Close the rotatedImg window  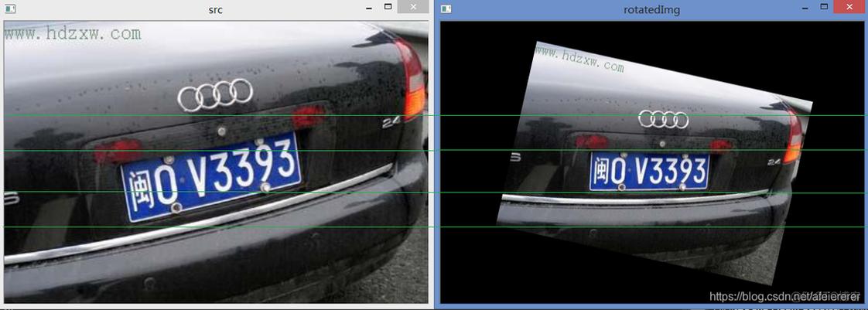(x=849, y=7)
